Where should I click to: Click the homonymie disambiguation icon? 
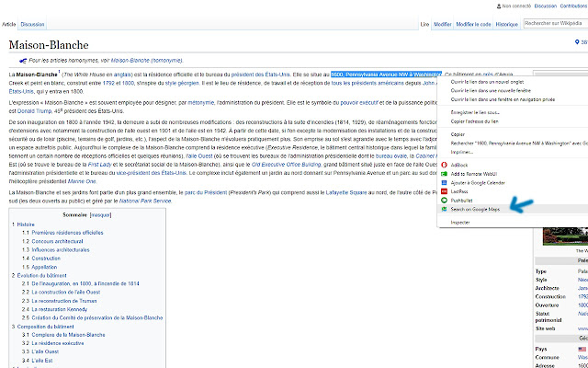[23, 61]
